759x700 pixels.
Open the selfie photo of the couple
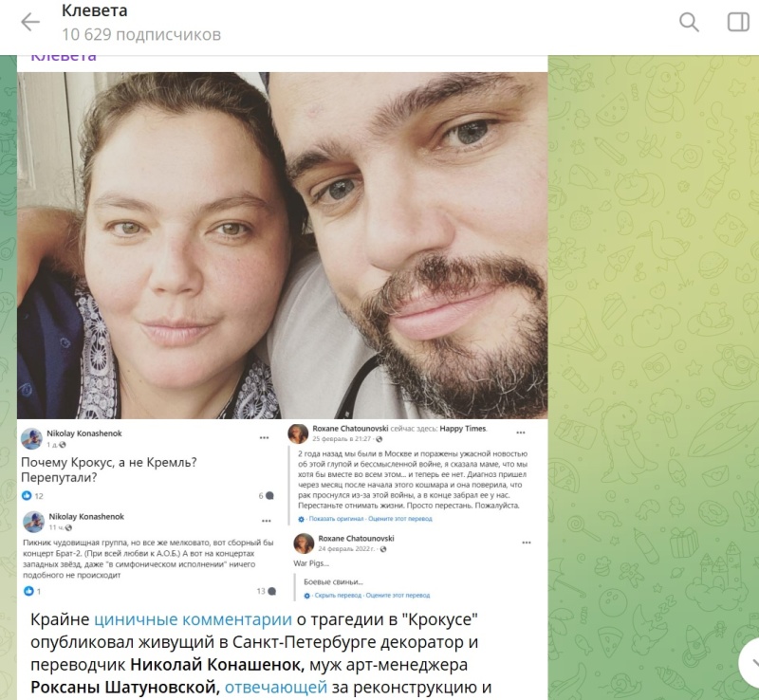point(282,245)
